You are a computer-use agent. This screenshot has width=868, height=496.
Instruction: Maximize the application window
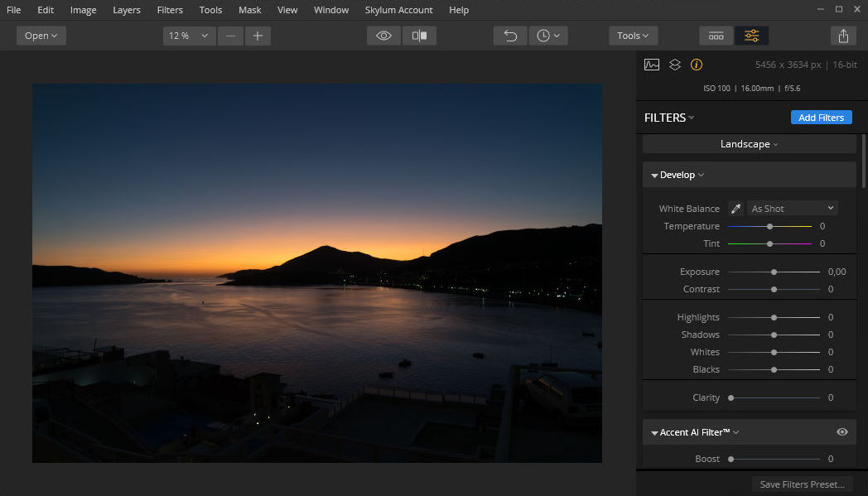839,9
